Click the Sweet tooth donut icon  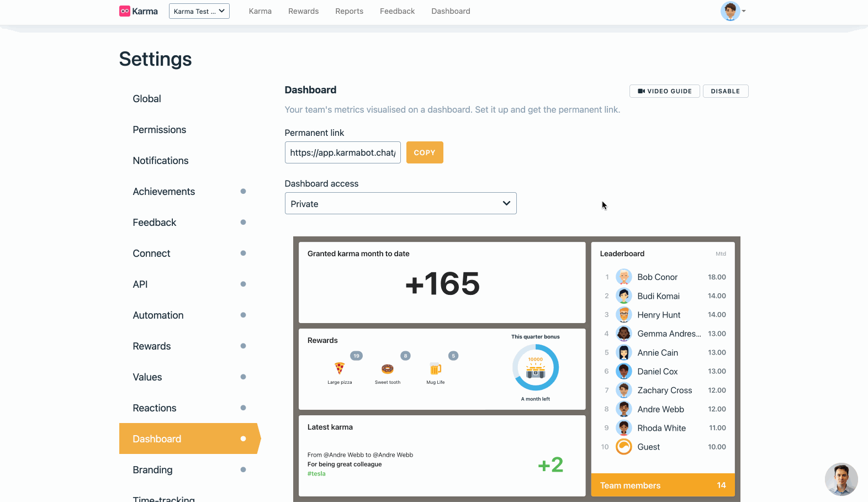[x=388, y=368]
